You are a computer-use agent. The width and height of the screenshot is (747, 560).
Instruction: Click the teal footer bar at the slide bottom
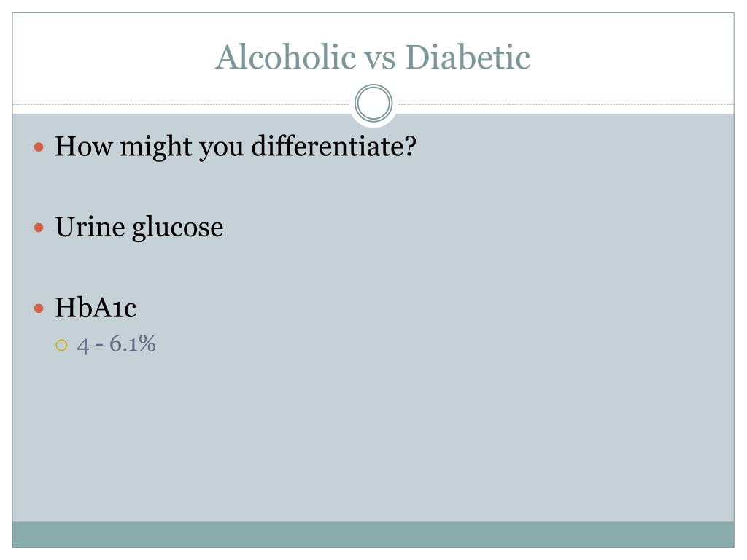click(373, 534)
